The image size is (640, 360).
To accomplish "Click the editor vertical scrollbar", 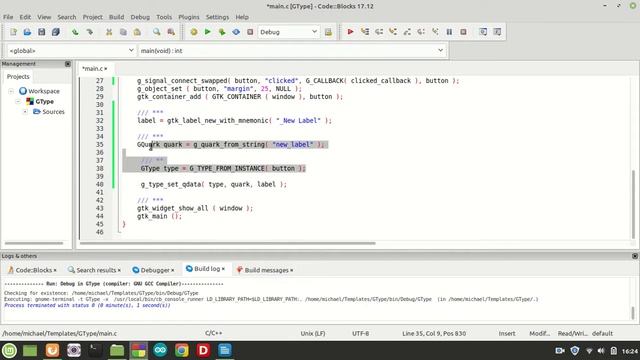I will pyautogui.click(x=634, y=203).
